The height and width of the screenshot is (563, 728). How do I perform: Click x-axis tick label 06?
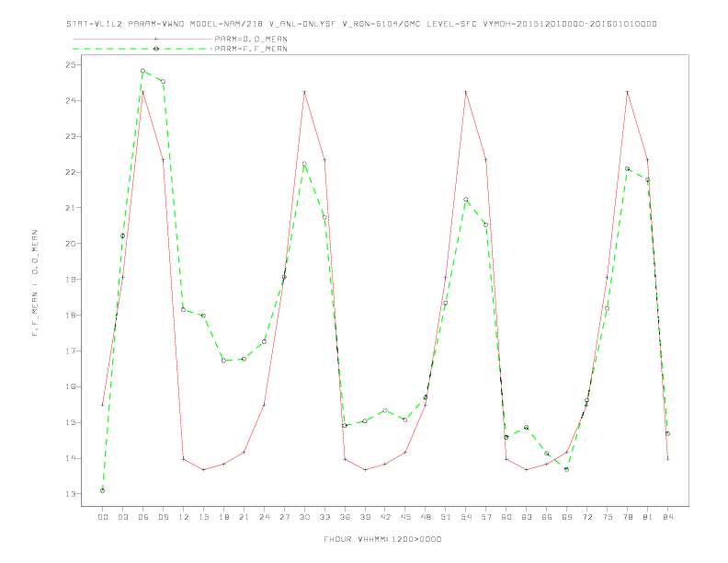tap(143, 517)
